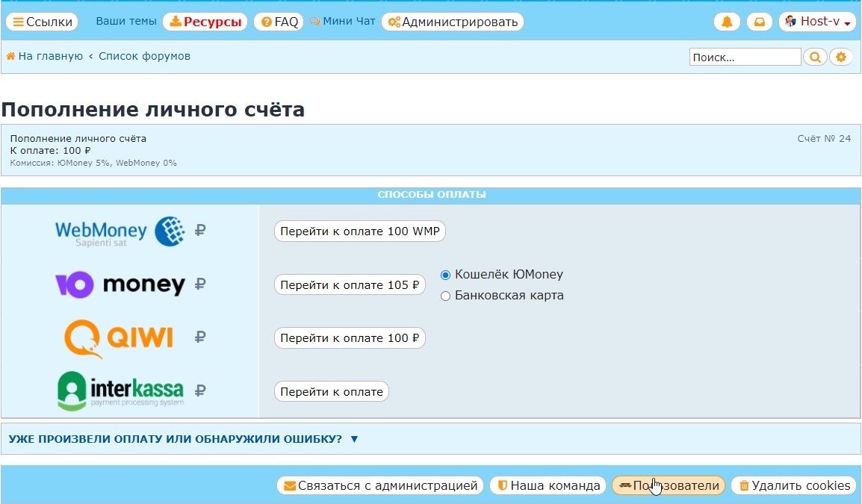Open the Ресурсы menu item
This screenshot has height=504, width=862.
205,22
